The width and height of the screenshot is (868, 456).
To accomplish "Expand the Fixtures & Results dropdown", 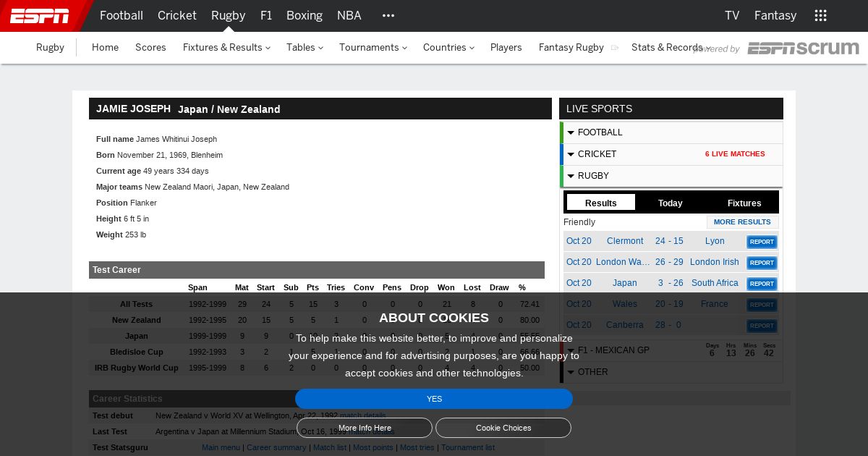I will (x=226, y=47).
